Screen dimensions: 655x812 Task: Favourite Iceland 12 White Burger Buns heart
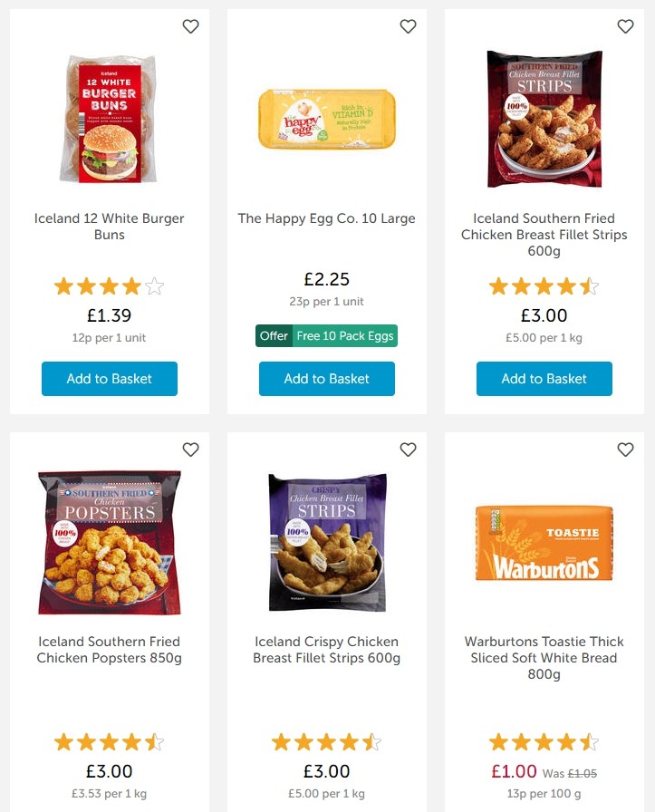190,27
